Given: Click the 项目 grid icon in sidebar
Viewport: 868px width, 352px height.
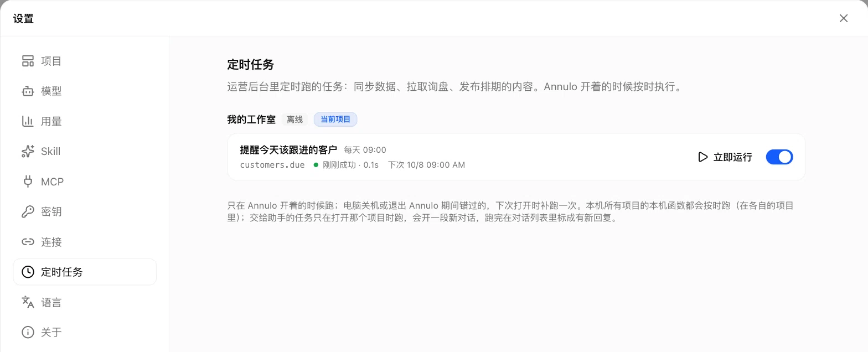Looking at the screenshot, I should point(28,61).
